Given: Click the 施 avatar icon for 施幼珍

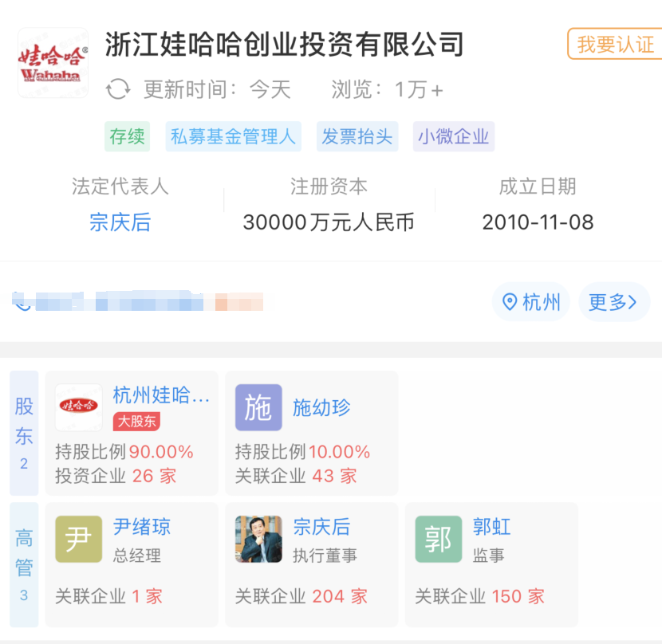Looking at the screenshot, I should pyautogui.click(x=258, y=406).
